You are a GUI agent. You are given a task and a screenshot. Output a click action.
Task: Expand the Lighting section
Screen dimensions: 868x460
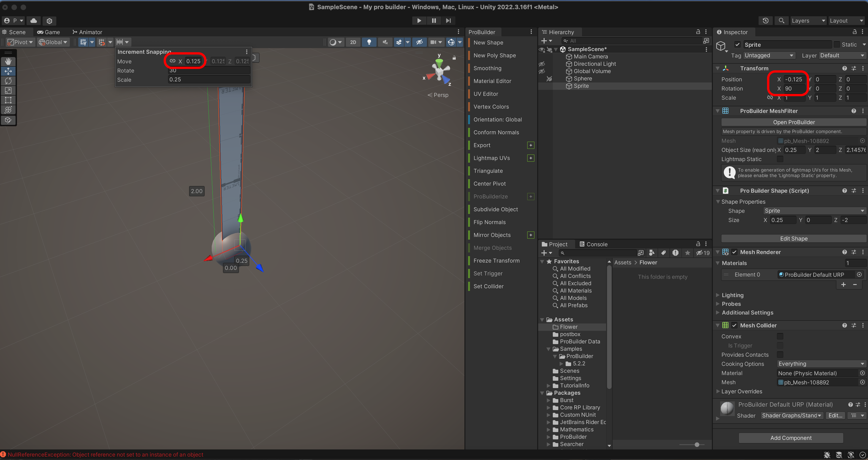[732, 295]
